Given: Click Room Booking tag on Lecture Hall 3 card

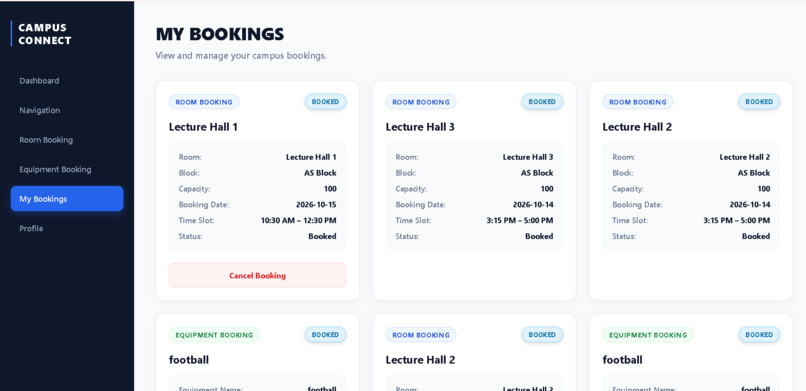Looking at the screenshot, I should click(x=421, y=102).
